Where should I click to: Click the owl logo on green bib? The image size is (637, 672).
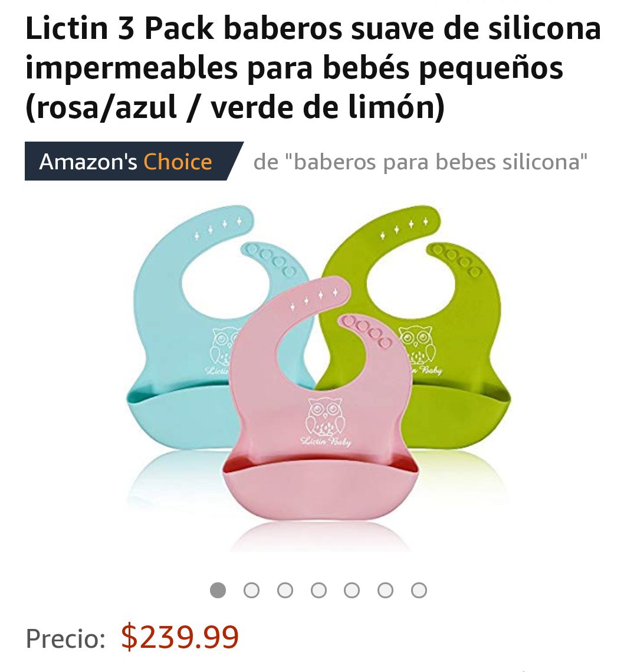[x=416, y=345]
